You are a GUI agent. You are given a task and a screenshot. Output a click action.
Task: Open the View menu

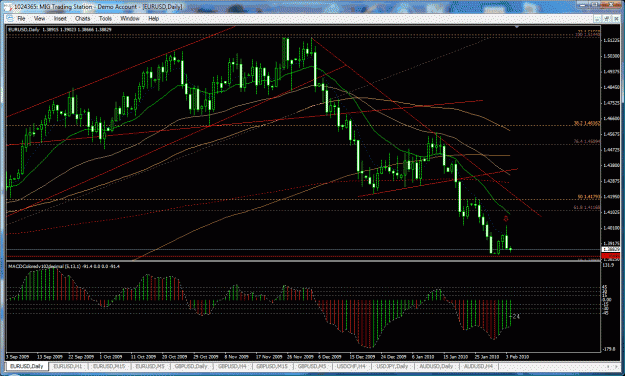[39, 18]
